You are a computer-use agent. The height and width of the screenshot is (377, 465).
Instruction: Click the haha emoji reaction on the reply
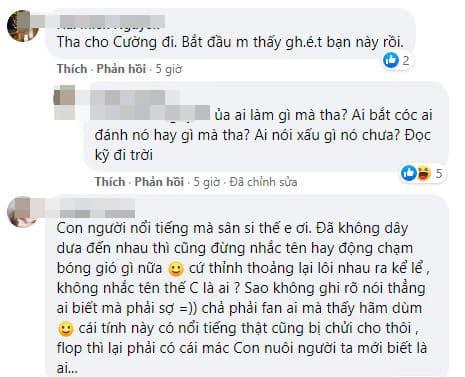[424, 173]
